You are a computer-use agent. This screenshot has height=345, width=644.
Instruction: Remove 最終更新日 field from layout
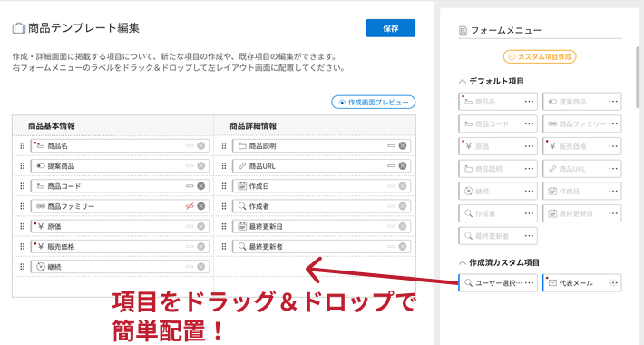click(x=403, y=226)
